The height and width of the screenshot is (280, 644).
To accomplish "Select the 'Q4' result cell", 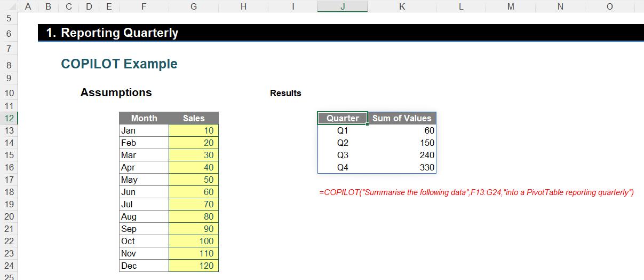I will click(x=343, y=167).
